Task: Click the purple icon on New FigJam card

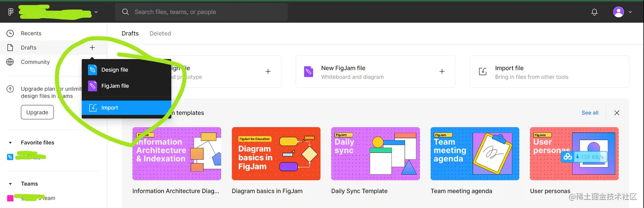Action: [x=308, y=72]
